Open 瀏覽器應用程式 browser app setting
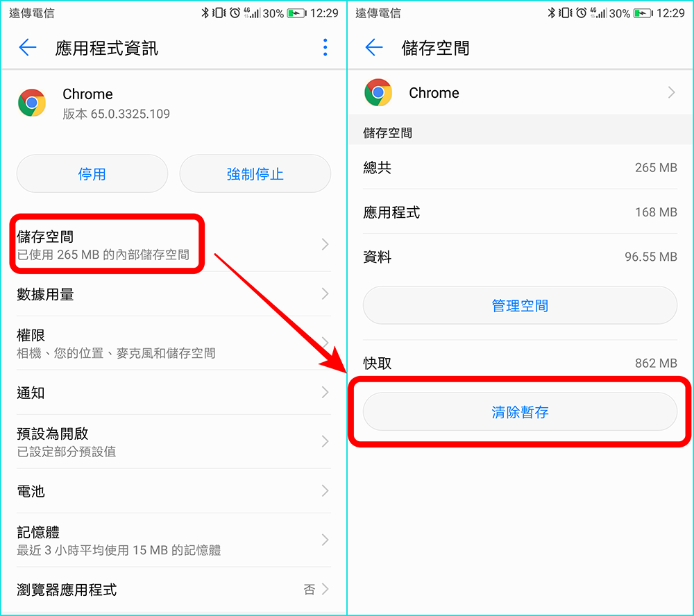This screenshot has height=616, width=694. [x=173, y=590]
